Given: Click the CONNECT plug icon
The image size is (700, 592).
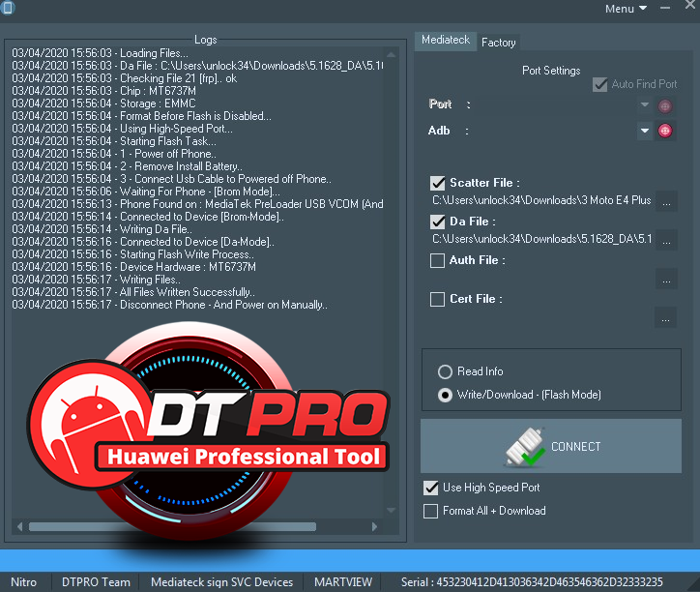Looking at the screenshot, I should (525, 446).
